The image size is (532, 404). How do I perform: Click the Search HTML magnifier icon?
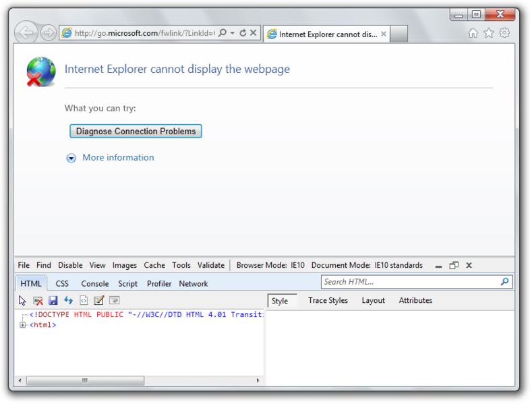[x=505, y=281]
